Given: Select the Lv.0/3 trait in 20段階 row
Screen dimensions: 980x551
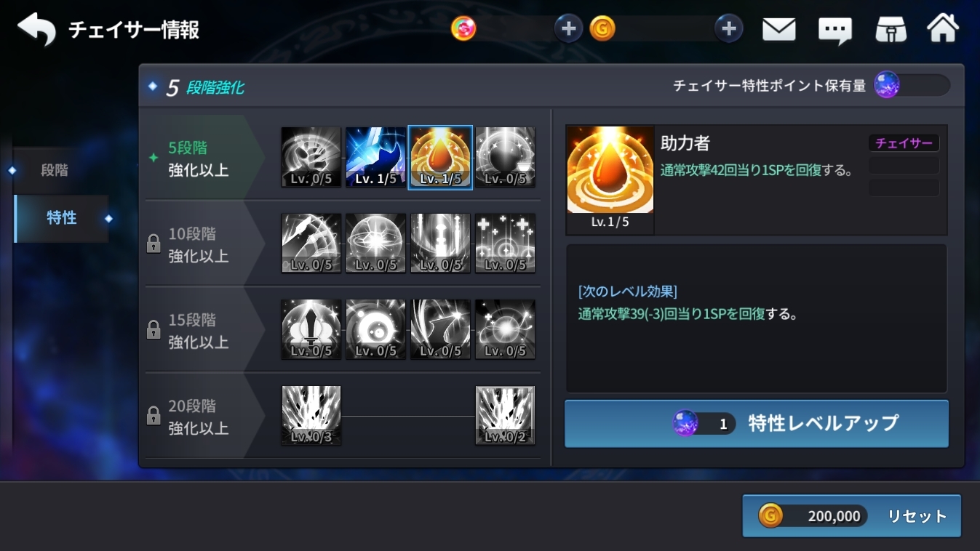Looking at the screenshot, I should pyautogui.click(x=311, y=415).
